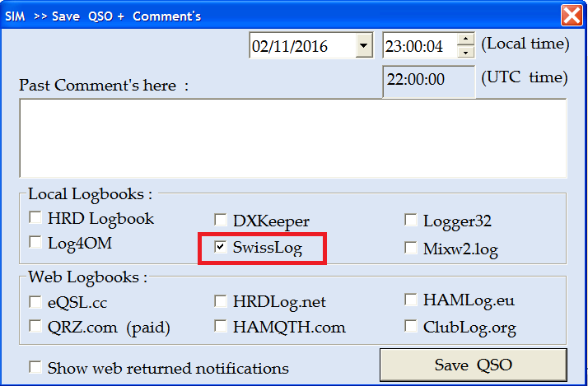Enable Logger32 logbook checkbox
The height and width of the screenshot is (386, 588).
point(411,220)
